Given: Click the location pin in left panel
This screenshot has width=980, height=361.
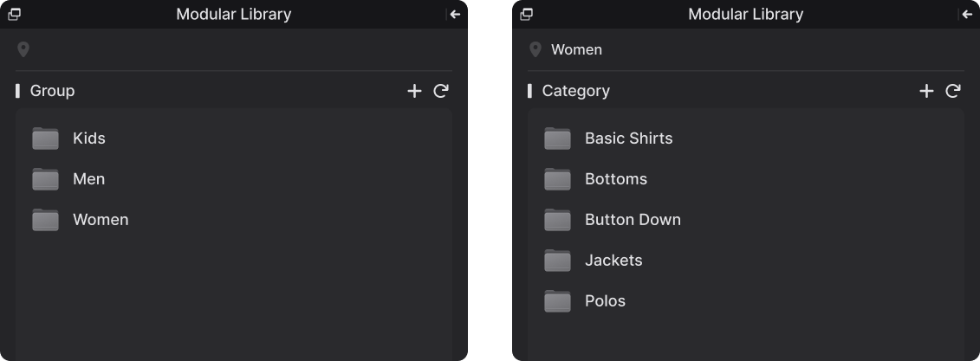Looking at the screenshot, I should pyautogui.click(x=23, y=49).
